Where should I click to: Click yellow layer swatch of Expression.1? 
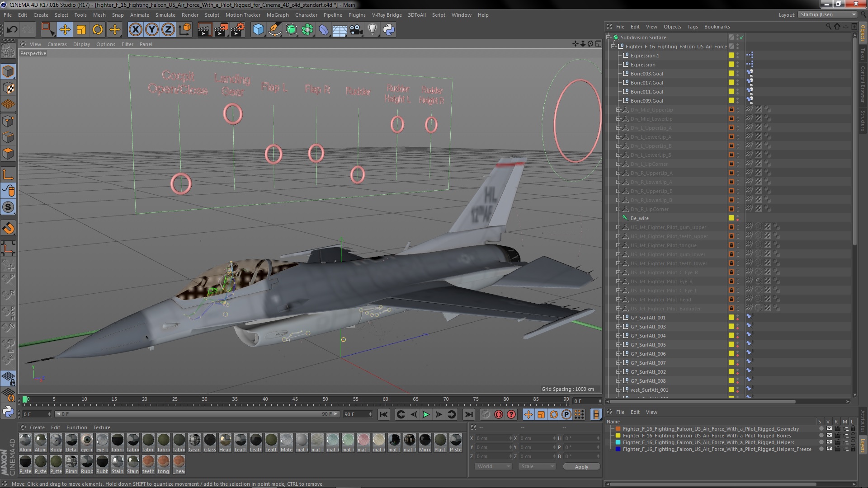pyautogui.click(x=731, y=56)
